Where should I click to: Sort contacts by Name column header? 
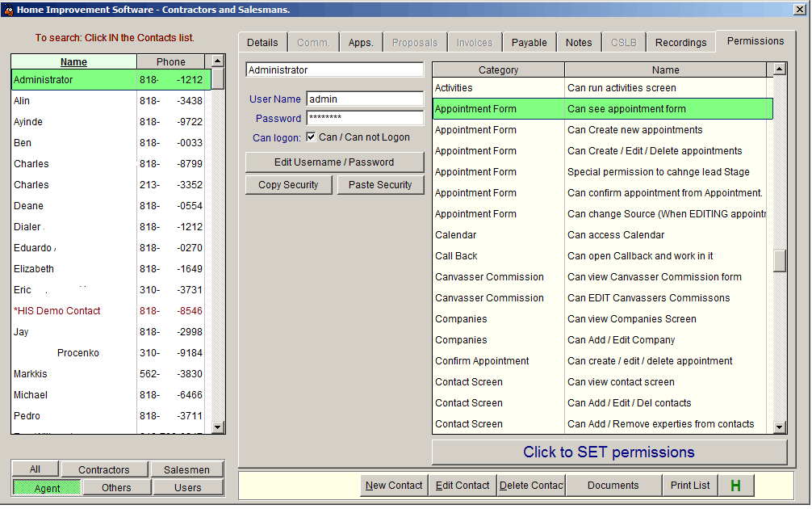click(x=73, y=61)
